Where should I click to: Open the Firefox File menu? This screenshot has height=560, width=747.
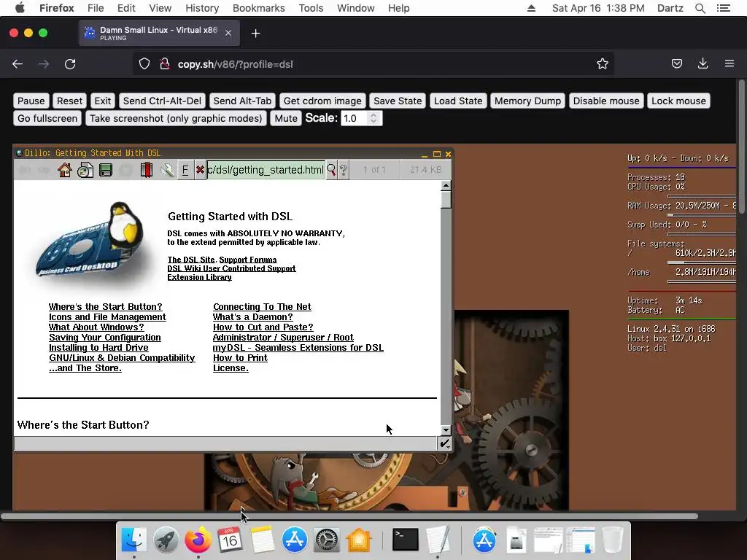click(x=96, y=8)
